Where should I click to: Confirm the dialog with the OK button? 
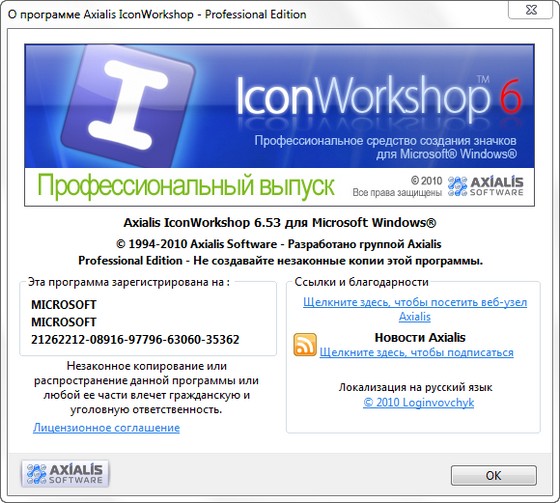point(494,475)
